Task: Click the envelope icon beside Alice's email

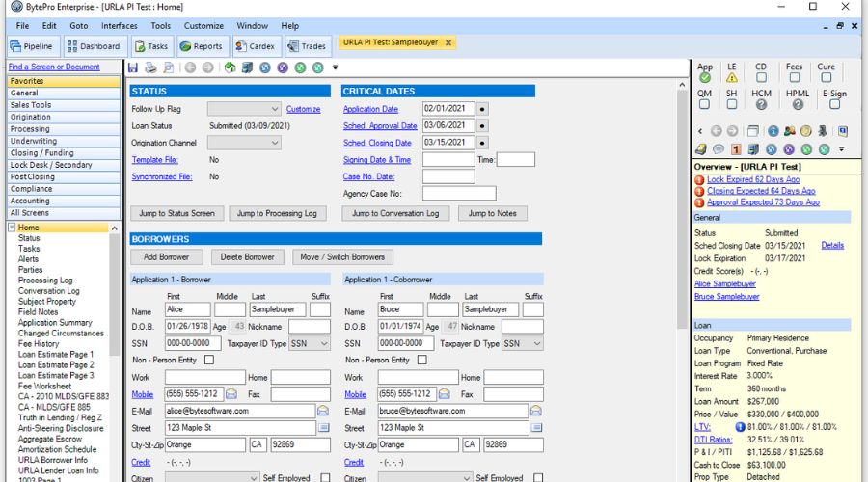Action: [x=323, y=411]
